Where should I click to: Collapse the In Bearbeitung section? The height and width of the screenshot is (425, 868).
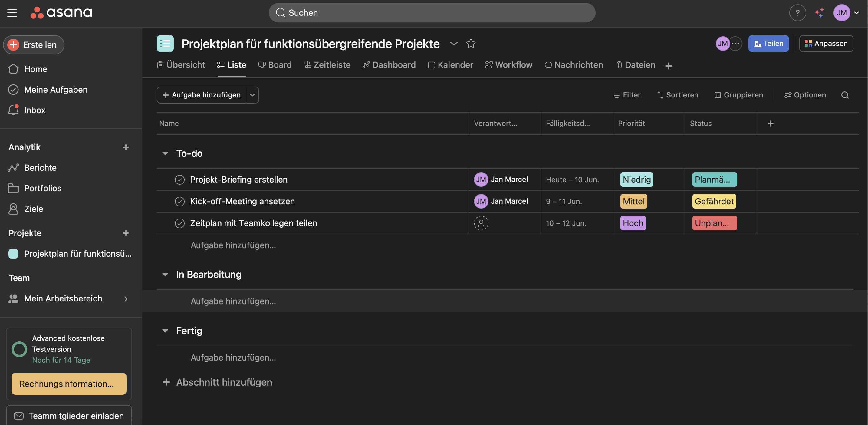tap(165, 275)
